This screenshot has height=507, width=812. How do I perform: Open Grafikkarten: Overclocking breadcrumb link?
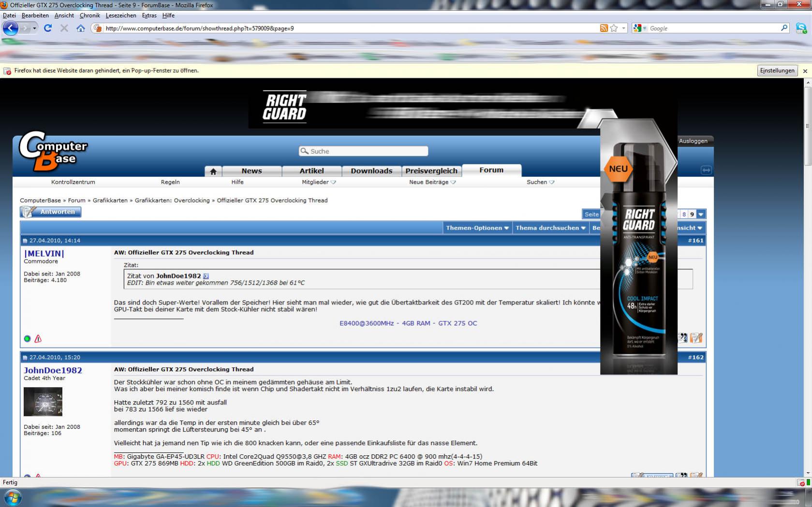click(172, 201)
